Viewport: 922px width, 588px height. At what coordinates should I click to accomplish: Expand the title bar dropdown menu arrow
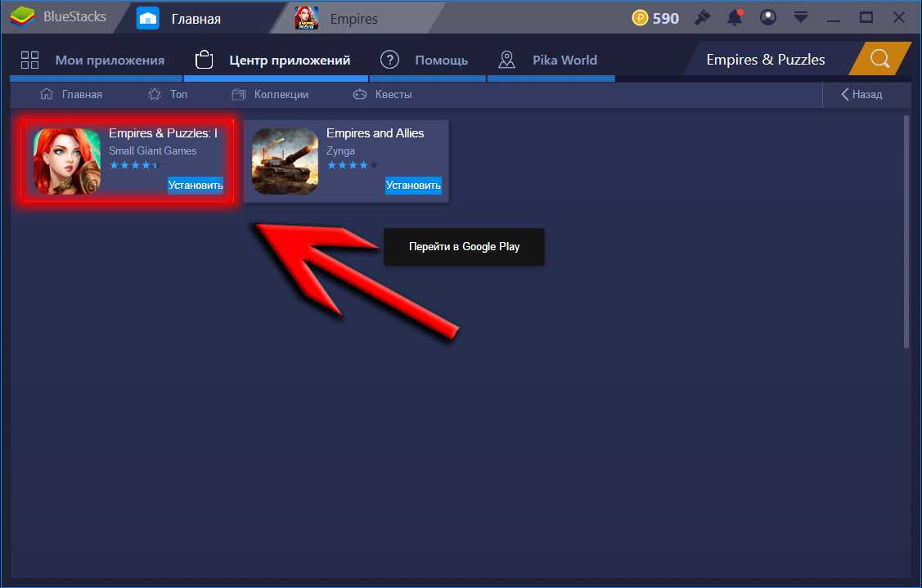tap(801, 17)
